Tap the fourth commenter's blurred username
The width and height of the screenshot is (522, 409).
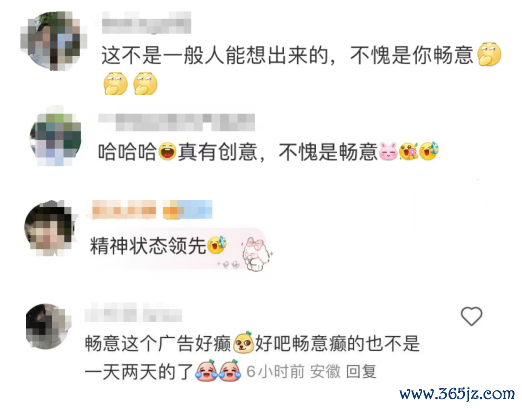click(x=133, y=312)
